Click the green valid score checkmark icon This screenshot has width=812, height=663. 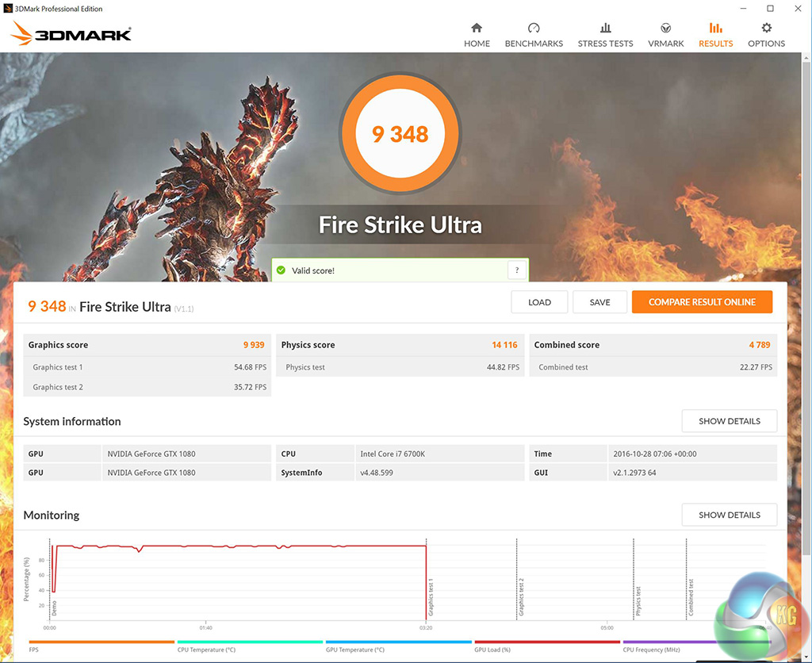[x=282, y=270]
